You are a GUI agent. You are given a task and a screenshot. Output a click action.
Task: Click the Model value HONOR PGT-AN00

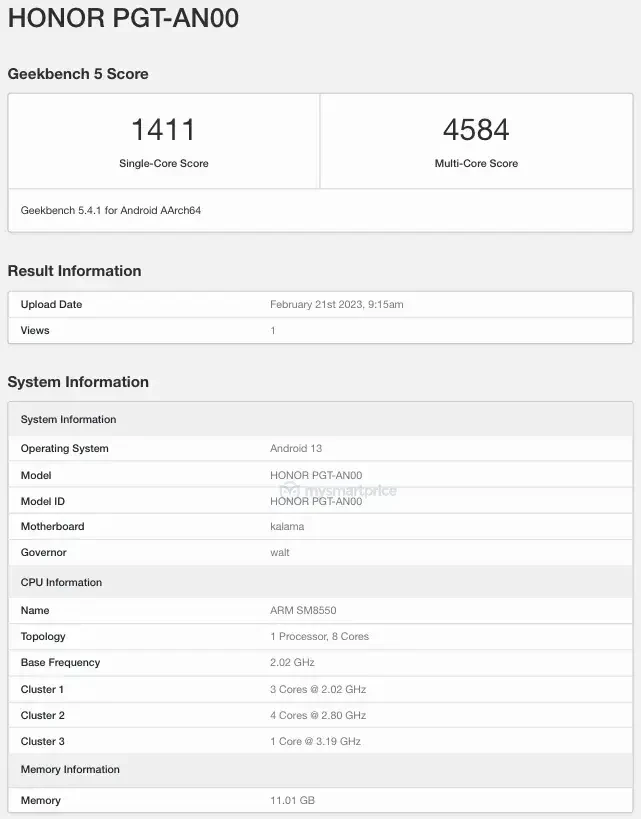point(316,475)
